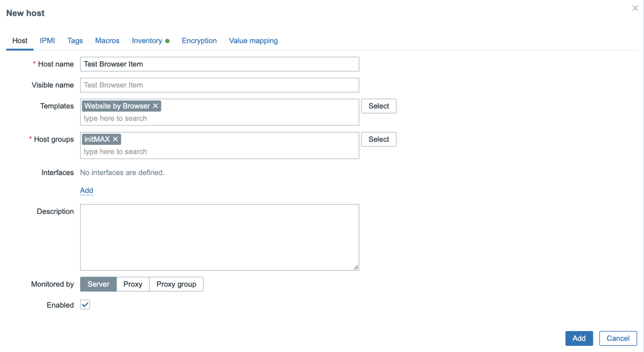
Task: Add a new interface
Action: pos(86,190)
